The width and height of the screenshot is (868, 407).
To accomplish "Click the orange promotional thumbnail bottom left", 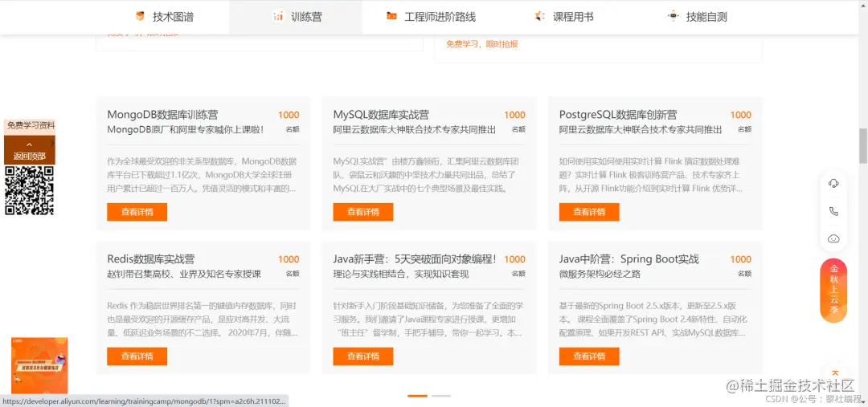I will coord(39,365).
